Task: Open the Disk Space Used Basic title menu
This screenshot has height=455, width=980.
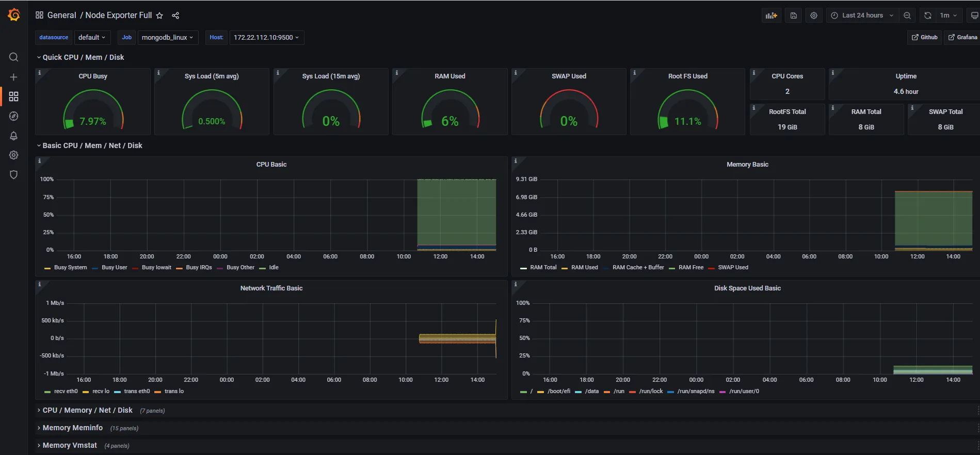Action: click(x=747, y=288)
